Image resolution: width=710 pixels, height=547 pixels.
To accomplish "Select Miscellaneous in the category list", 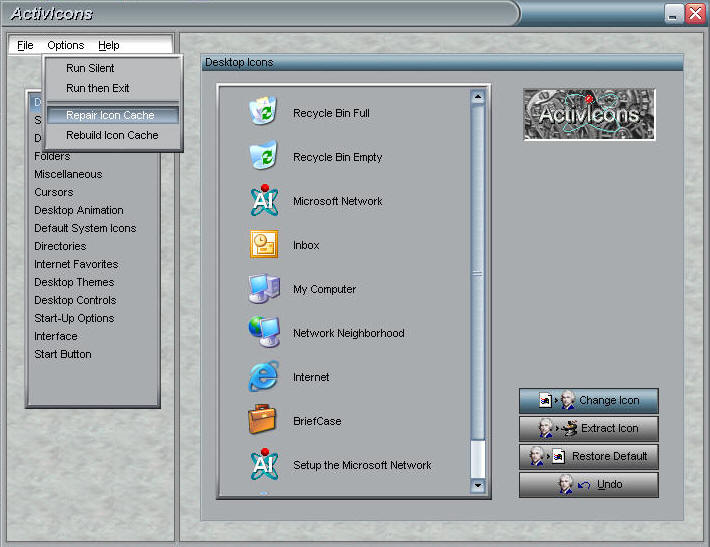I will pos(68,174).
